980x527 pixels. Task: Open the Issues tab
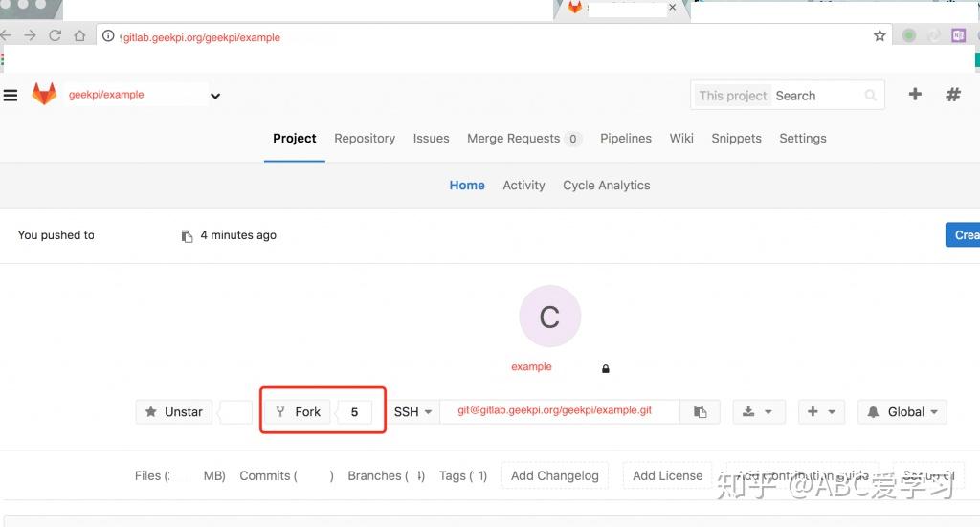click(432, 139)
